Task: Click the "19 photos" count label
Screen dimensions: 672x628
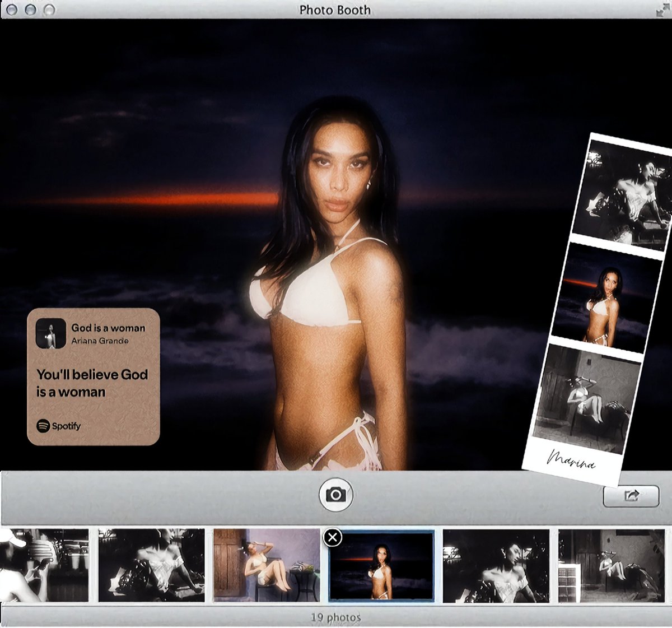Action: [x=335, y=617]
